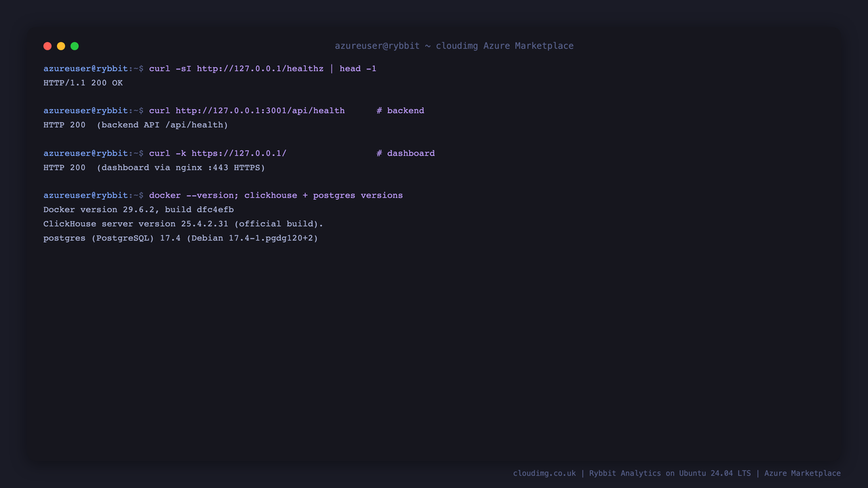The width and height of the screenshot is (868, 488).
Task: Click the 'HTTP/1.1 200 OK' output line
Action: point(83,83)
